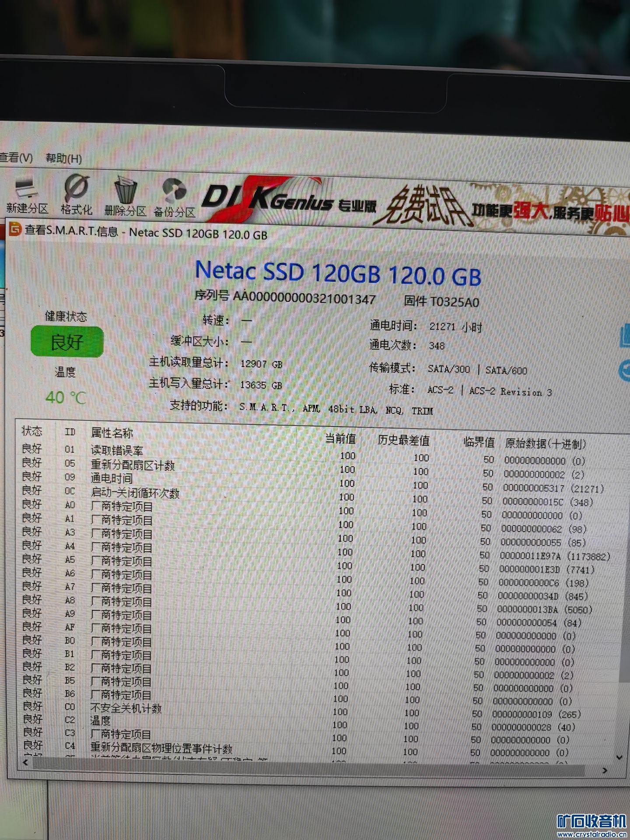Click right arrow of horizontal scrollbar
This screenshot has width=630, height=840.
coord(605,770)
